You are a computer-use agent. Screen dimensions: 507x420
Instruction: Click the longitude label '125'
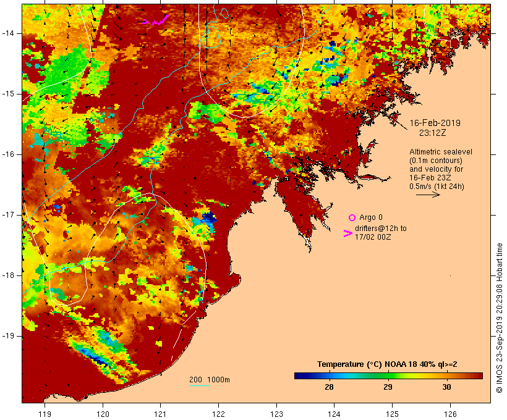pos(392,414)
